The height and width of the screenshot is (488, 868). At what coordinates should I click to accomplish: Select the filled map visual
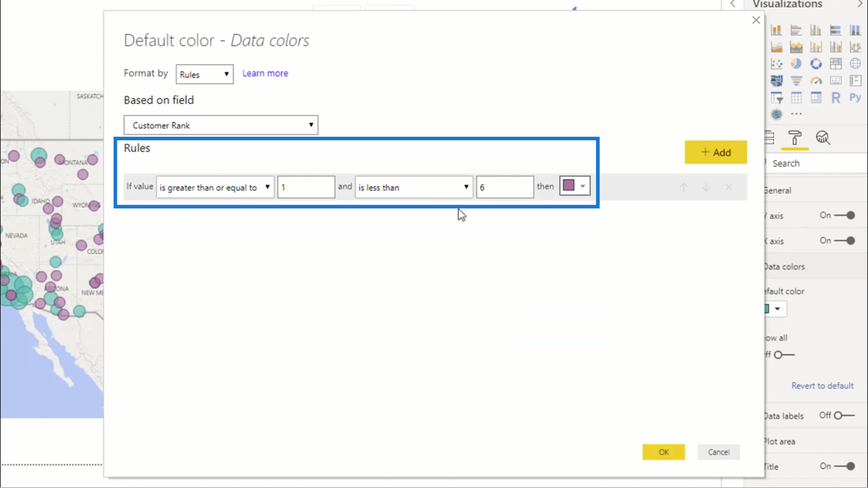(x=776, y=81)
